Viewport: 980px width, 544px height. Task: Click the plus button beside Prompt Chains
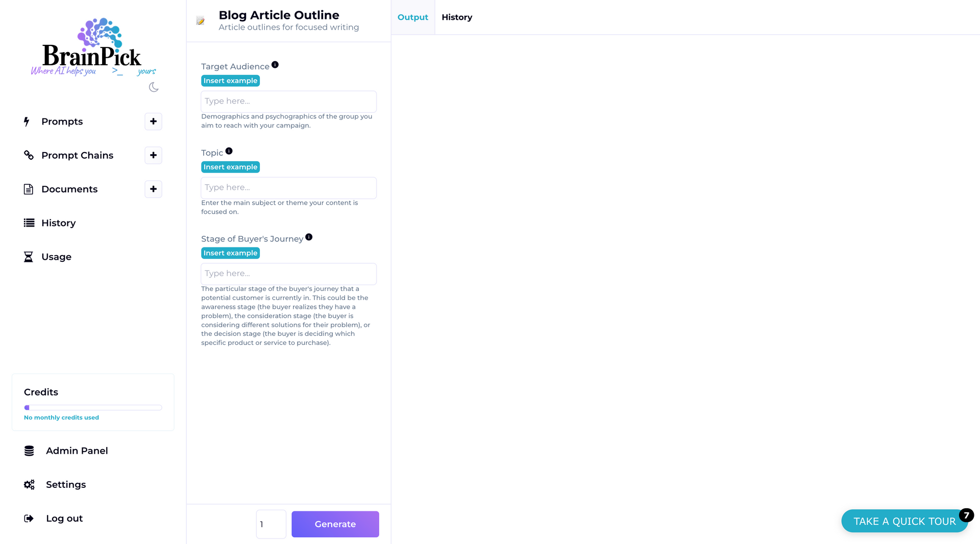pos(153,155)
